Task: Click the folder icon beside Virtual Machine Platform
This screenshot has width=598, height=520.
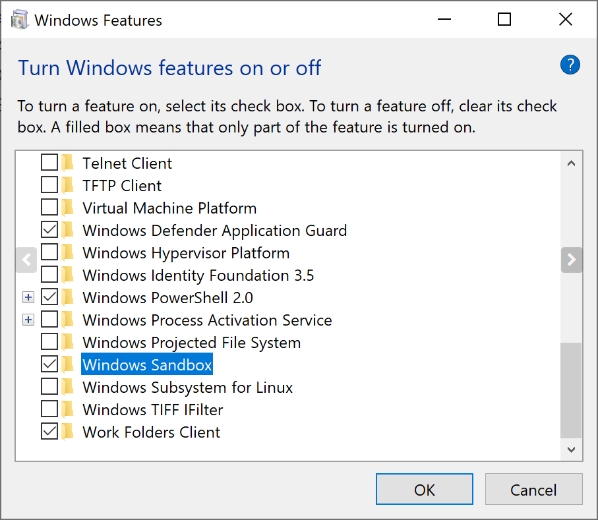Action: point(68,208)
